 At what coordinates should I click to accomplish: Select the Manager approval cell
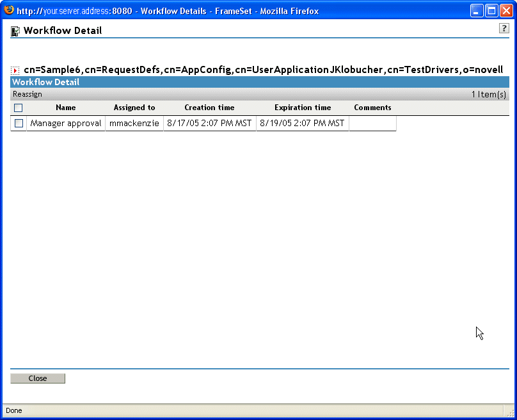tap(66, 124)
